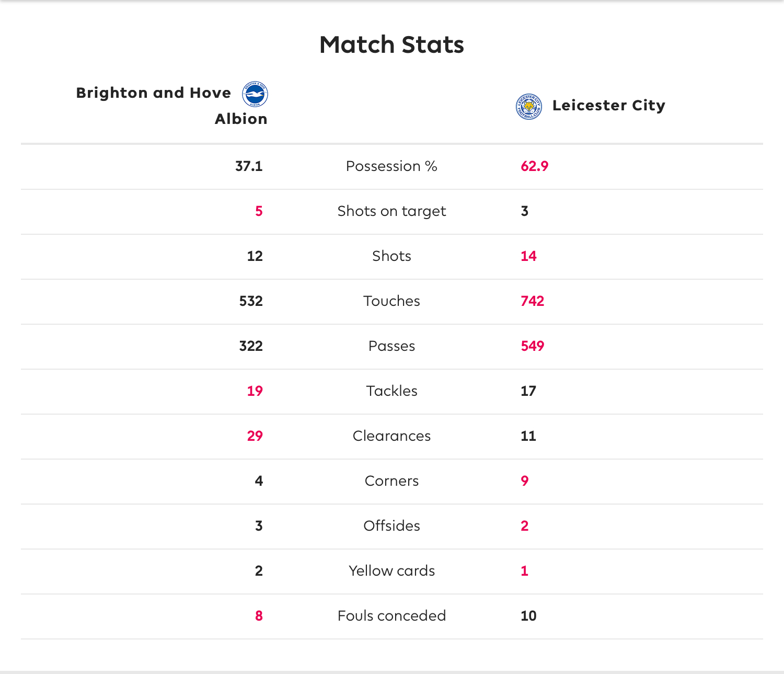Select the Tackles stat label
The height and width of the screenshot is (674, 784).
coord(392,391)
